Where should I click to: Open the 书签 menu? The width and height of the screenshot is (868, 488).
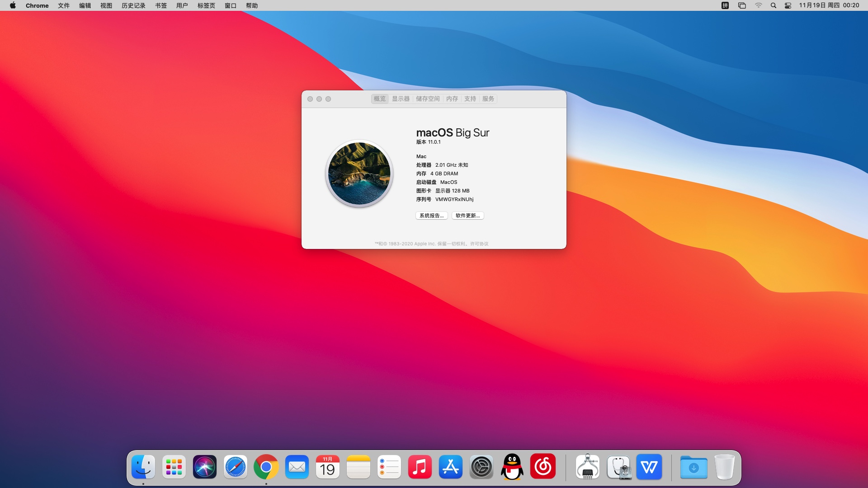tap(161, 5)
